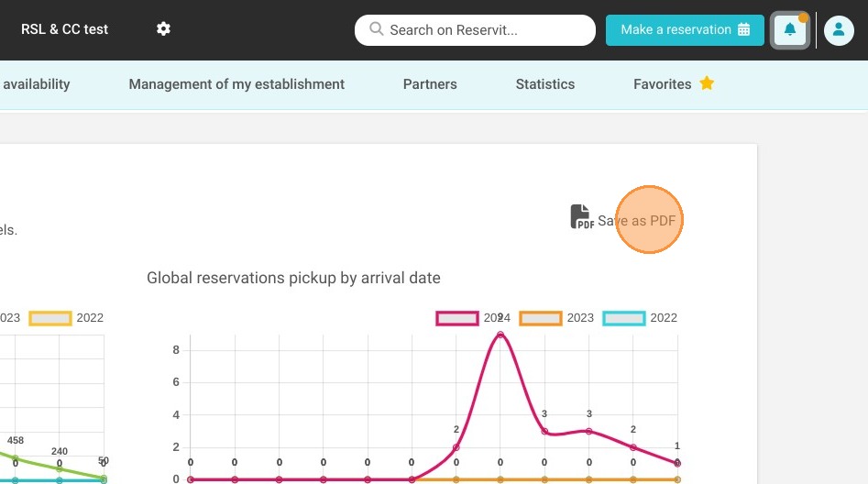Click the 458 data label in left chart
Viewport: 868px width, 484px height.
[x=16, y=440]
